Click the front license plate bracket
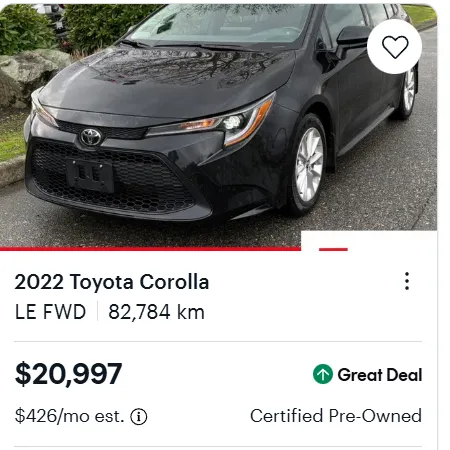Viewport: 450px width, 450px height. pos(90,175)
